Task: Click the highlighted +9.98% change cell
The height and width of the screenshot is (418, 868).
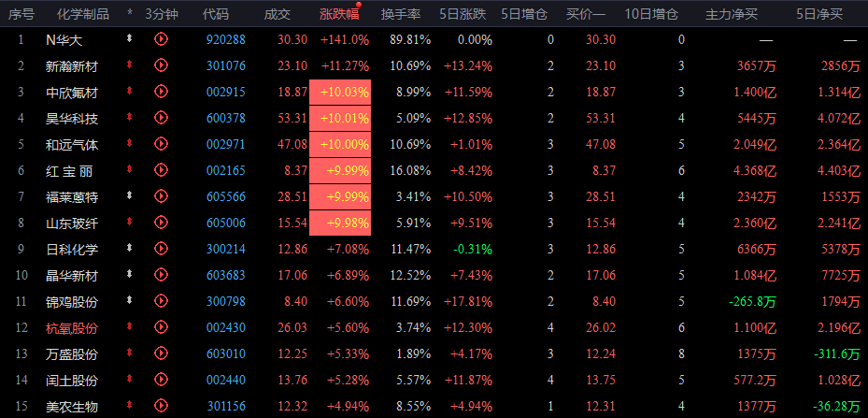Action: pyautogui.click(x=340, y=223)
